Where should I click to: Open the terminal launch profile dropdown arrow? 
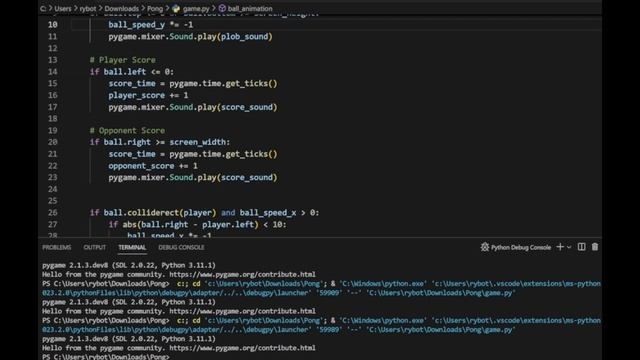click(x=569, y=247)
